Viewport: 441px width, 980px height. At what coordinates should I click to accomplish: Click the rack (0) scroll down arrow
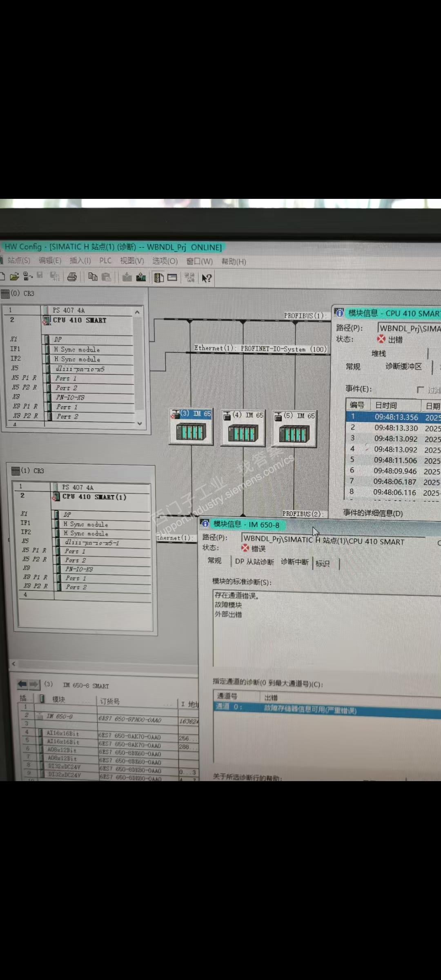click(x=140, y=423)
